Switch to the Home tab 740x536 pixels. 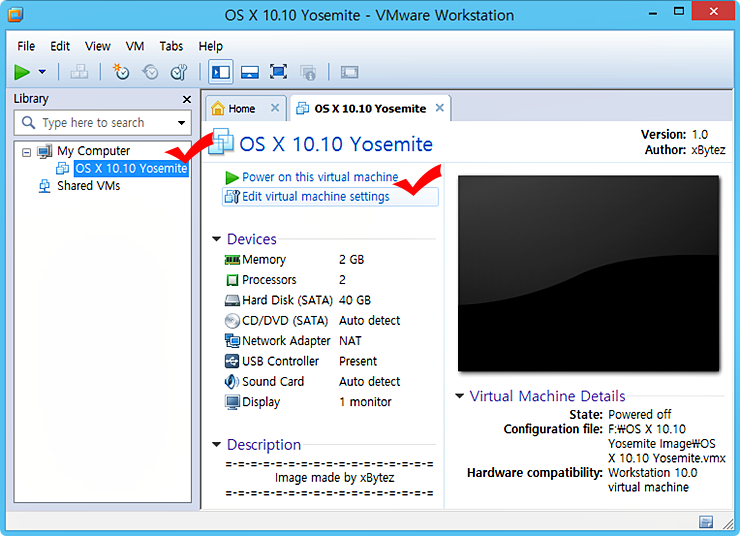[x=241, y=109]
